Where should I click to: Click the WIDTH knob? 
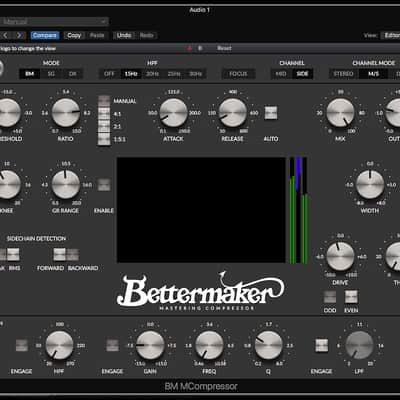pyautogui.click(x=370, y=185)
